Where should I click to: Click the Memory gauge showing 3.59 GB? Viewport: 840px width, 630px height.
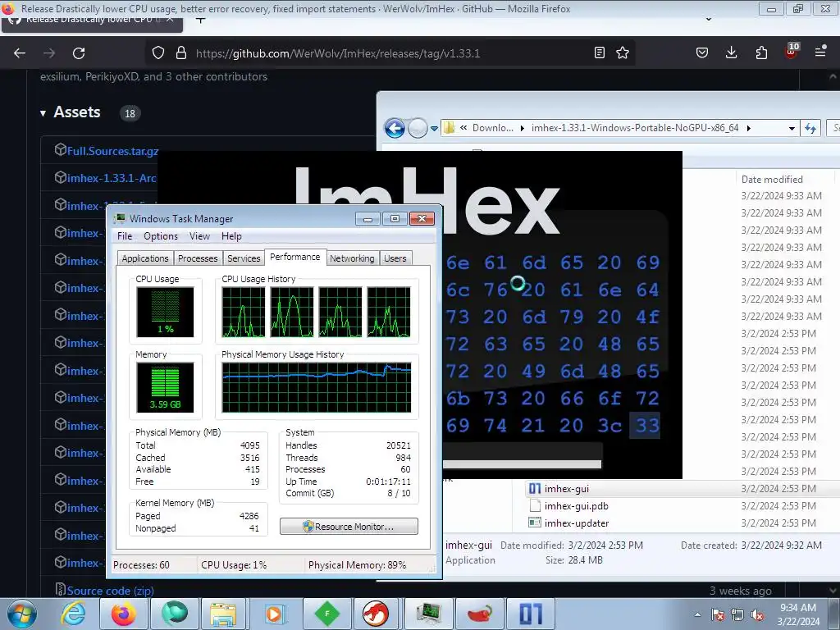[165, 387]
